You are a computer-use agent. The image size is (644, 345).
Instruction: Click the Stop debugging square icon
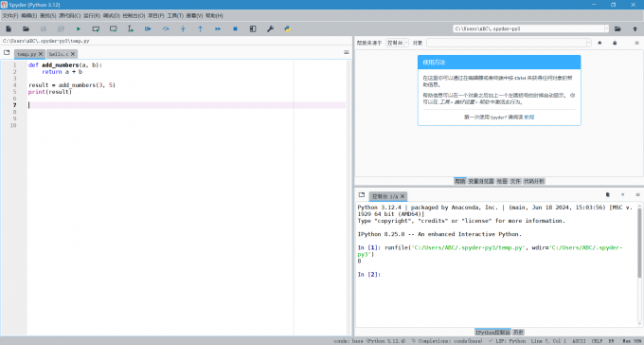pos(235,28)
